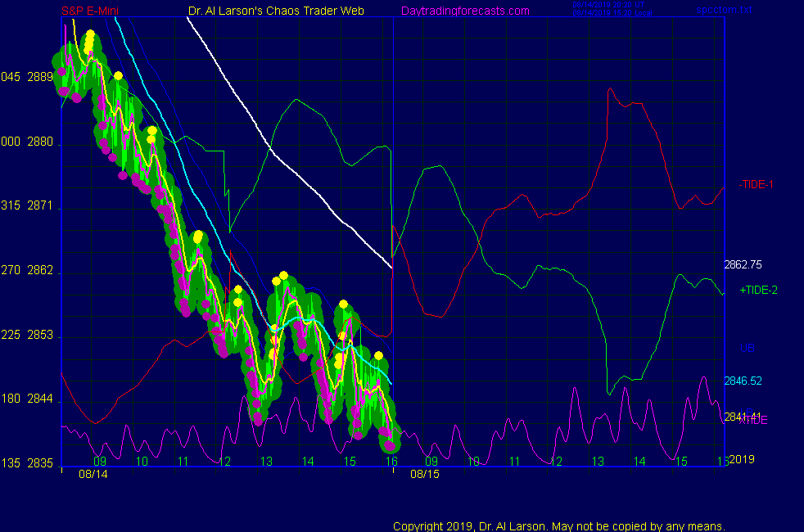Click the copyright notice at the bottom
Image resolution: width=804 pixels, height=532 pixels.
click(x=559, y=526)
